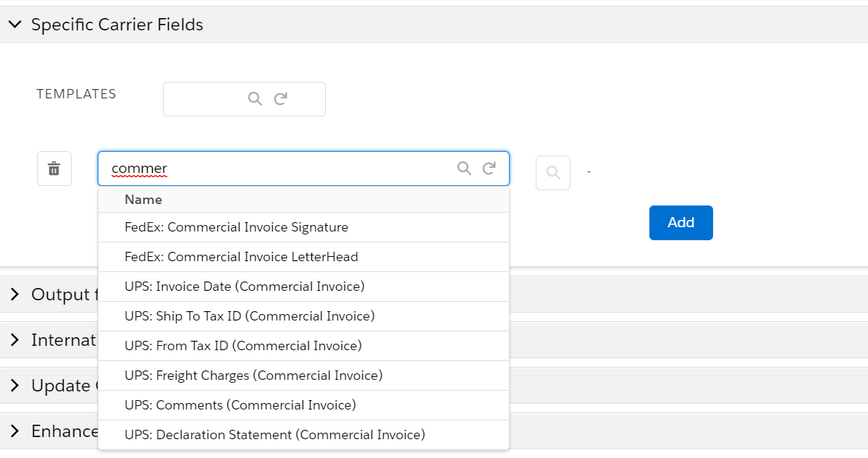Click into the commer search field
Image resolution: width=868 pixels, height=458 pixels.
coord(303,169)
